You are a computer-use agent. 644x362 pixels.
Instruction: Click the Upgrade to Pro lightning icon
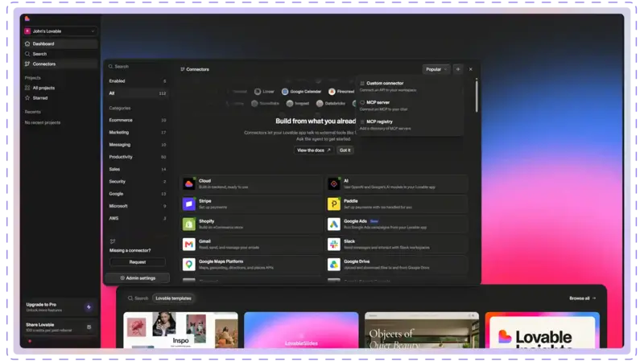89,307
